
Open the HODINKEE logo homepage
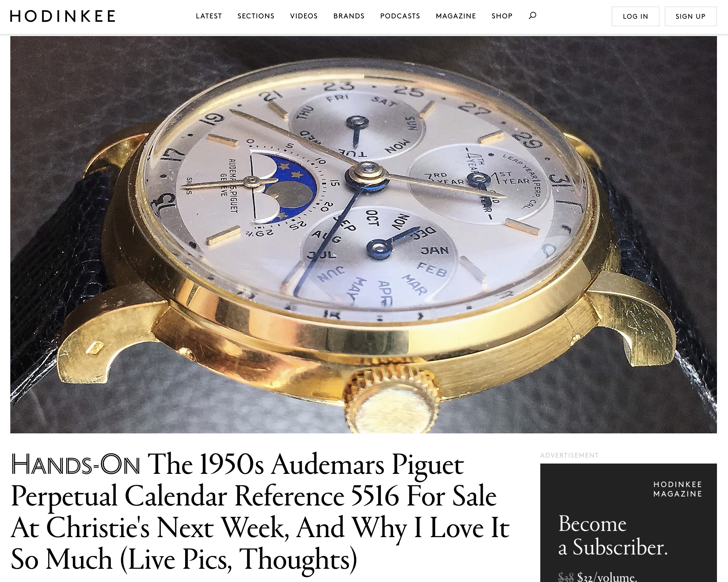click(63, 16)
